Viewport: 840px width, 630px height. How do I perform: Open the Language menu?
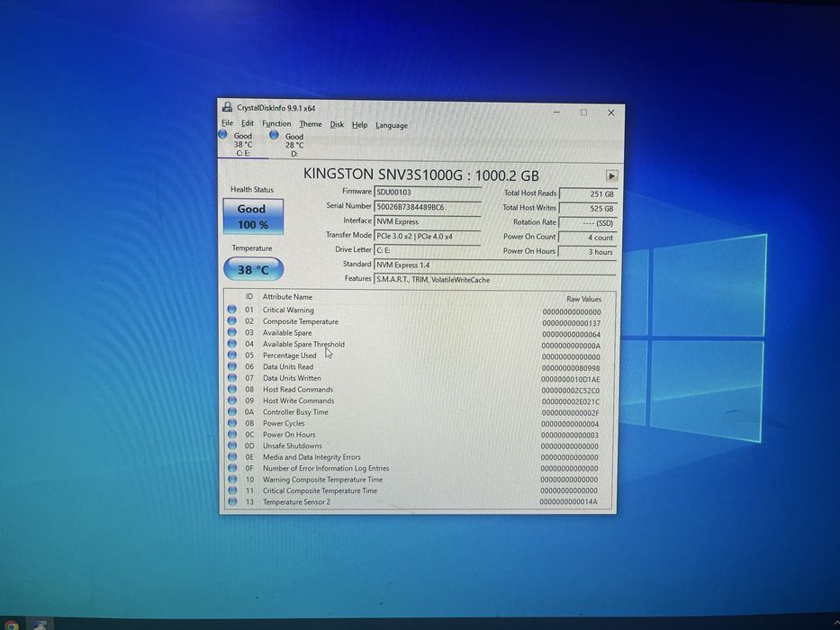[x=391, y=125]
